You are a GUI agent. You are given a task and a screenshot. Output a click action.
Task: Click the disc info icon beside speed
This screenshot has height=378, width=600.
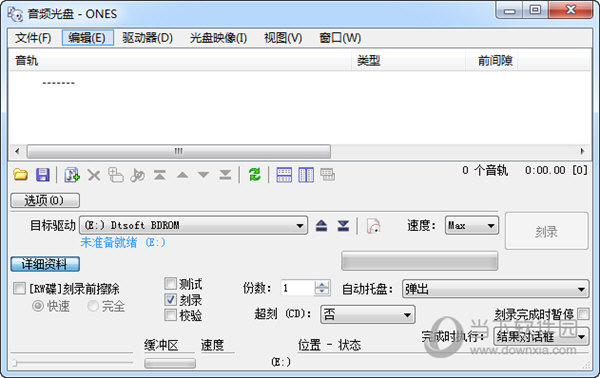373,226
